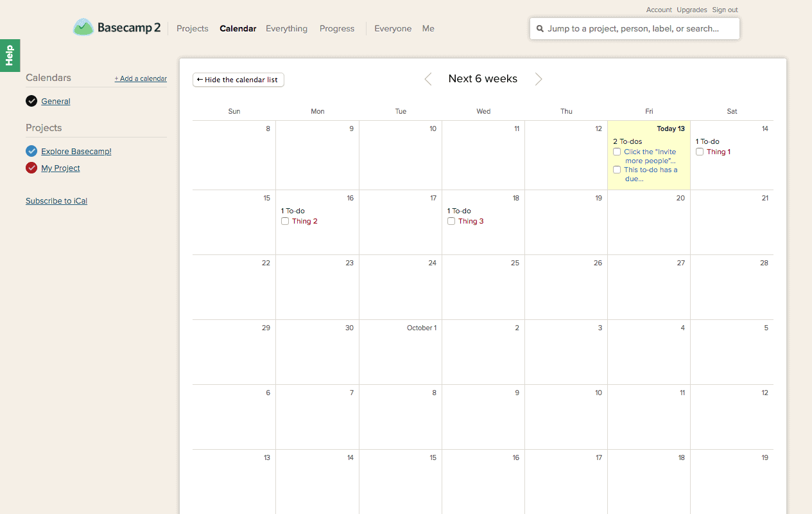Click the day 25 calendar cell
Viewport: 812px width, 514px height.
[483, 287]
